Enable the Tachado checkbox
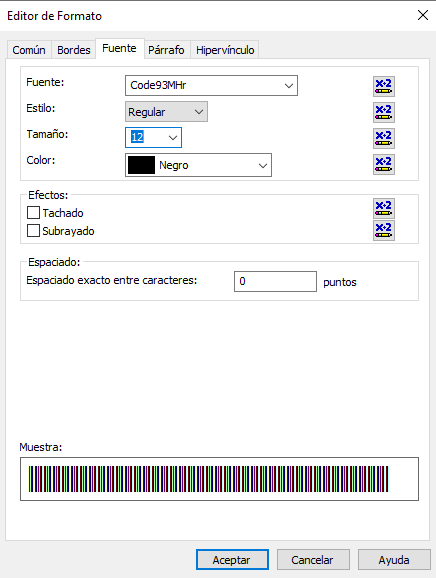436x578 pixels. pos(34,213)
